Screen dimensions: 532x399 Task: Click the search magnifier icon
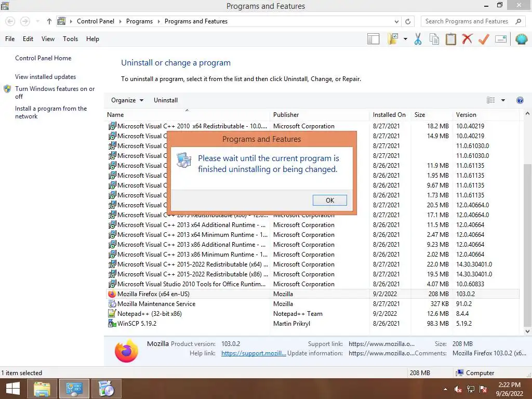click(x=518, y=21)
